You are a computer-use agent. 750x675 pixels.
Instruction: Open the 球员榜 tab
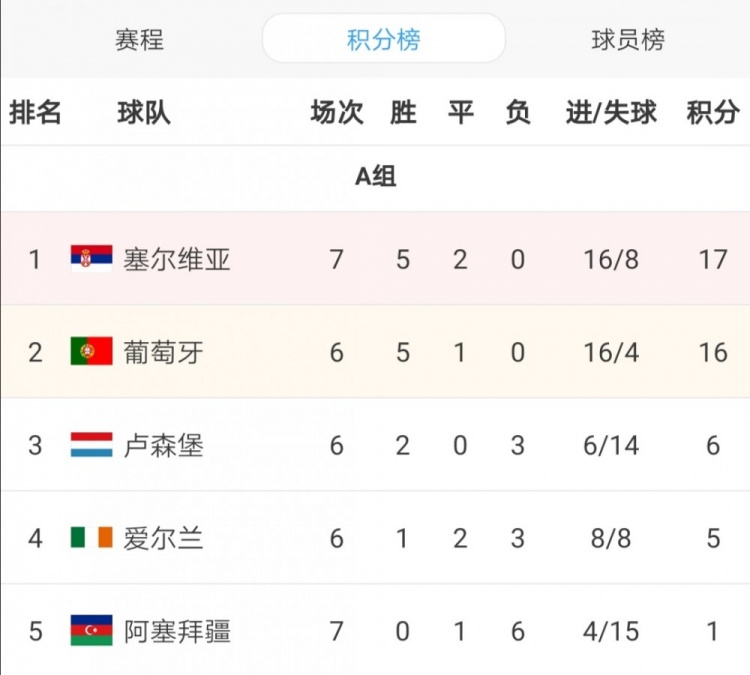coord(628,40)
